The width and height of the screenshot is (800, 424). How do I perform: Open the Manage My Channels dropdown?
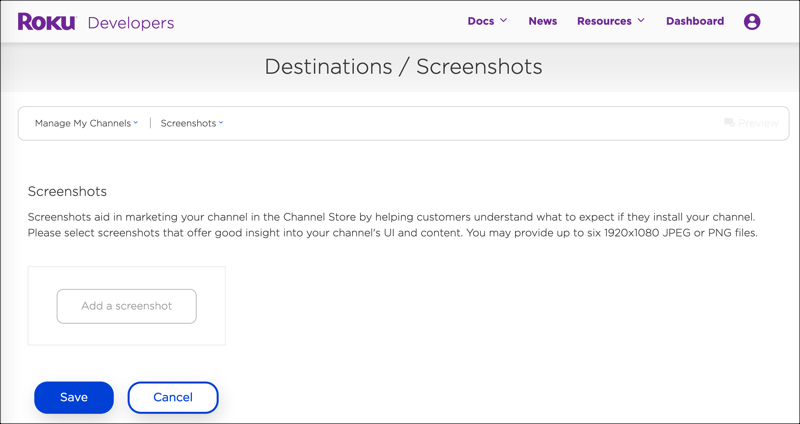tap(83, 123)
